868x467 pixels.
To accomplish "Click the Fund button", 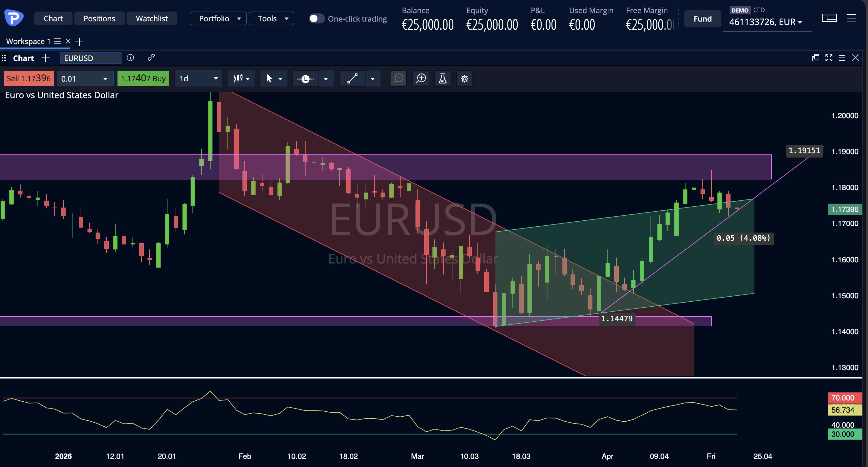I will 702,18.
